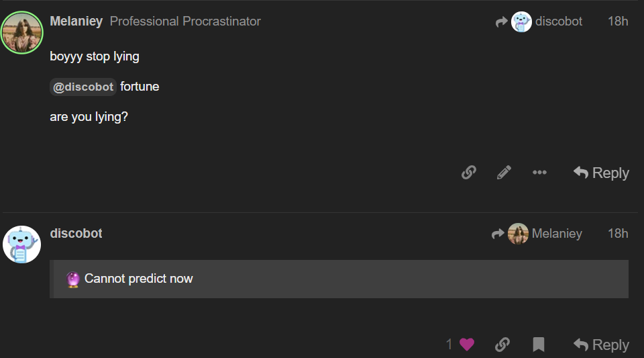Edit Melaniey's post with pencil icon
This screenshot has height=358, width=644.
click(504, 173)
